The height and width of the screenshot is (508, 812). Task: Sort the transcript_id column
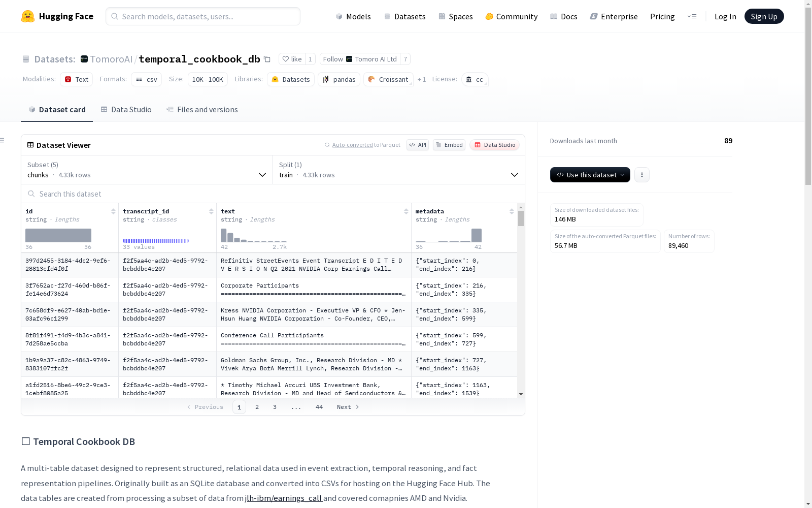click(211, 211)
